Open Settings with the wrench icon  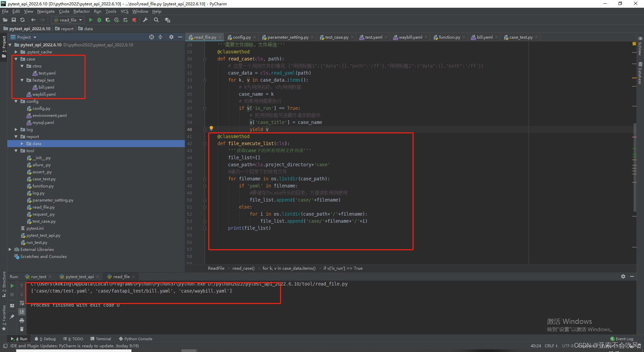pyautogui.click(x=145, y=20)
